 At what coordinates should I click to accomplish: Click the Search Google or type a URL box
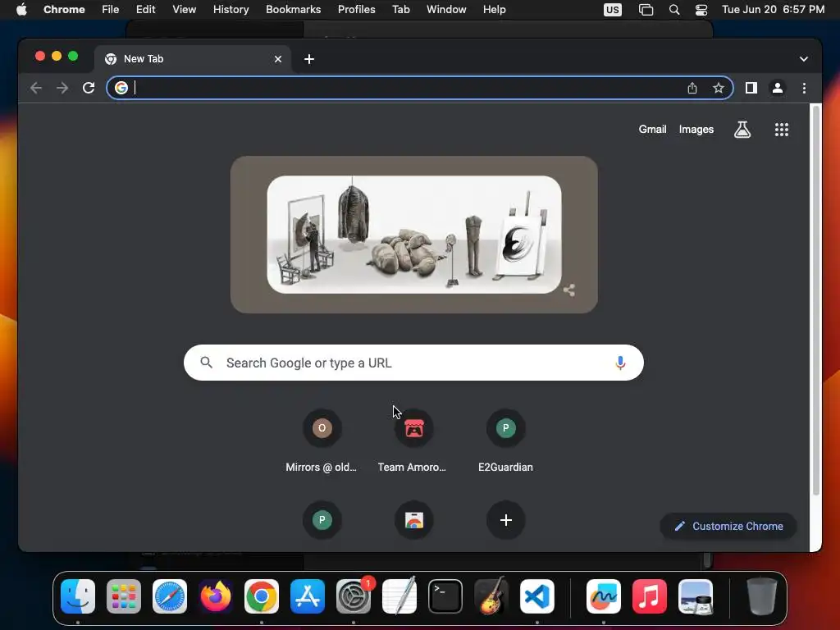click(x=413, y=363)
